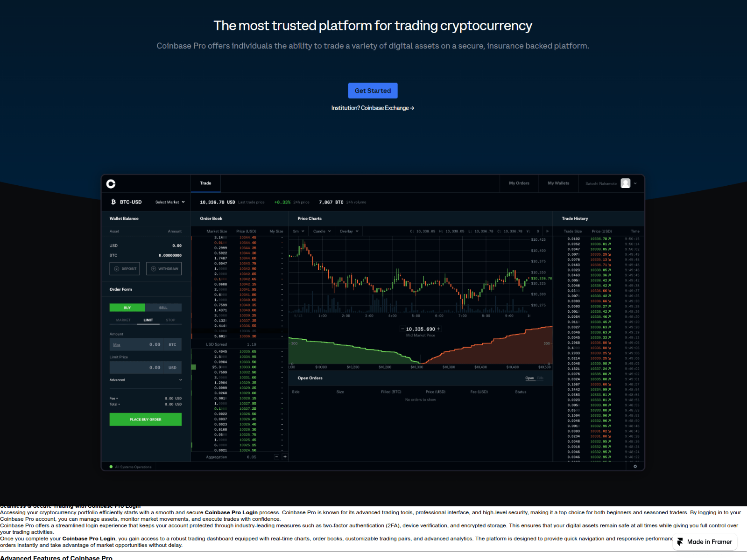747x560 pixels.
Task: Expand the user account chevron menu
Action: click(635, 183)
